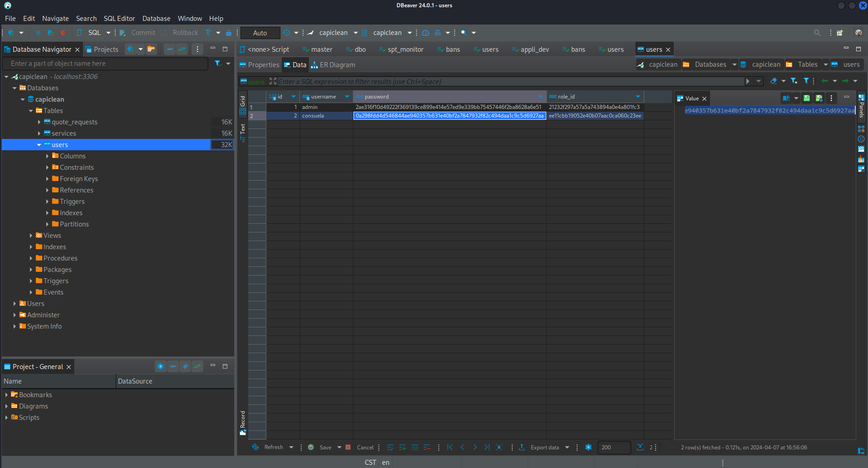Click the Rollback toolbar button
Image resolution: width=868 pixels, height=468 pixels.
180,33
